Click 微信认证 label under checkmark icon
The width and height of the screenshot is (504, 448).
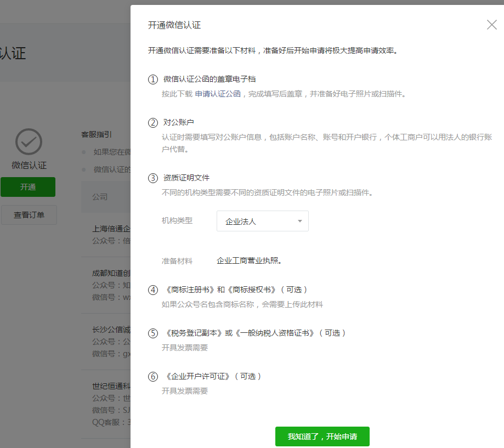[x=29, y=165]
